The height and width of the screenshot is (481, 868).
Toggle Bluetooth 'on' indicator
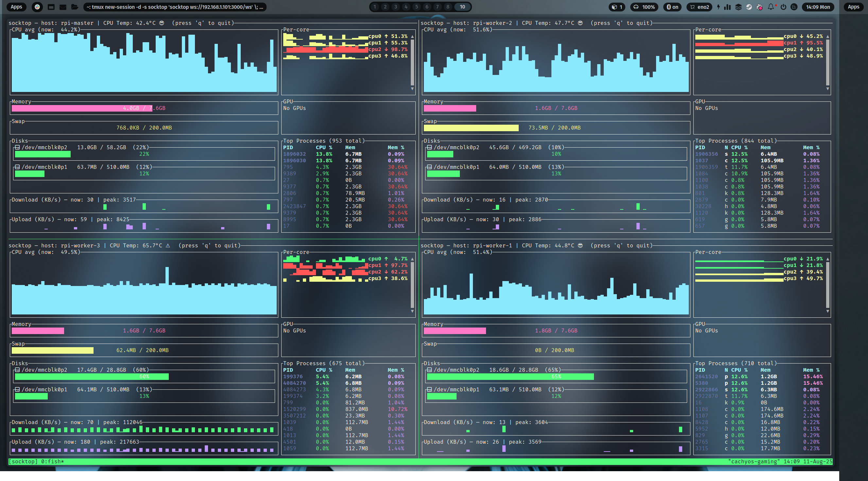tap(672, 7)
